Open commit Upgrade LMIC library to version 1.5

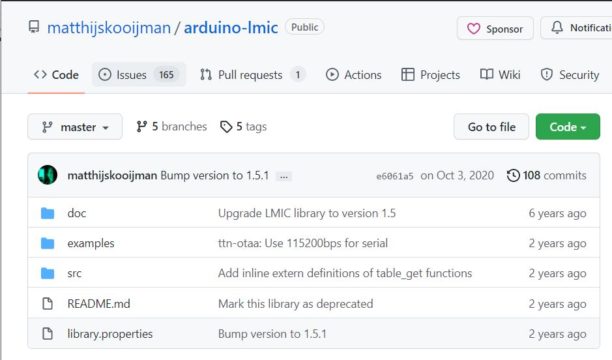pyautogui.click(x=307, y=213)
